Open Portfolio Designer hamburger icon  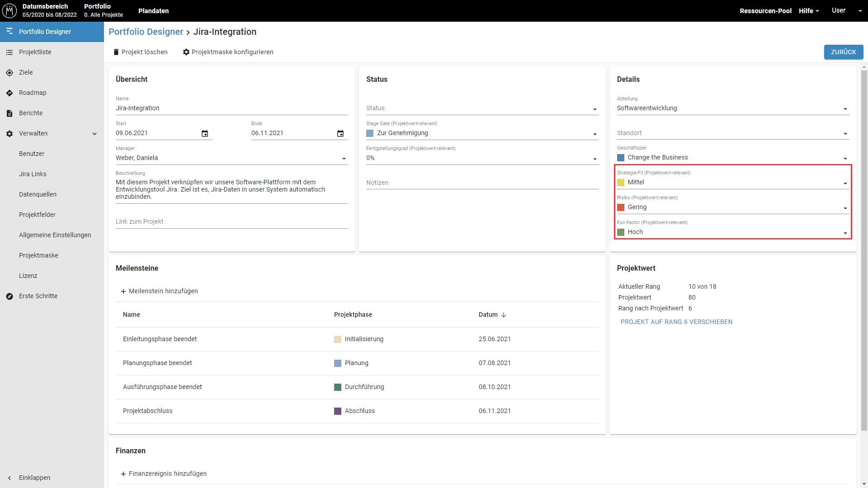point(9,31)
